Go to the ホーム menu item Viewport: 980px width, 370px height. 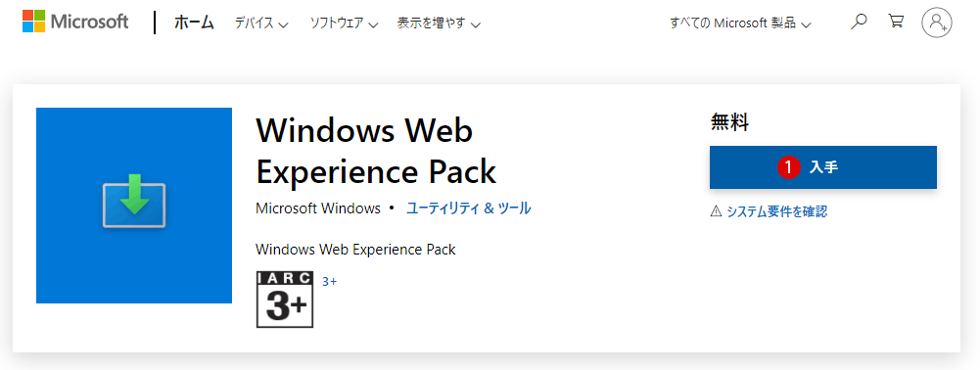pyautogui.click(x=194, y=23)
